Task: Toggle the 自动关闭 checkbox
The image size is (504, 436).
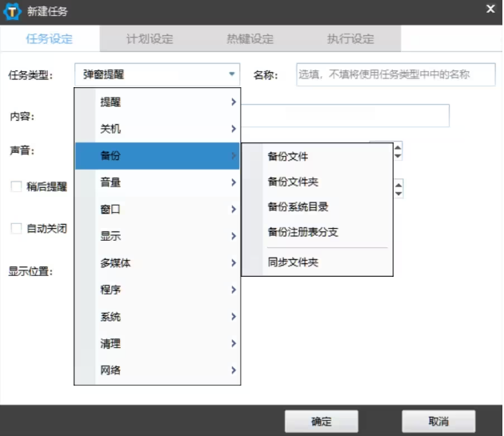Action: (16, 228)
